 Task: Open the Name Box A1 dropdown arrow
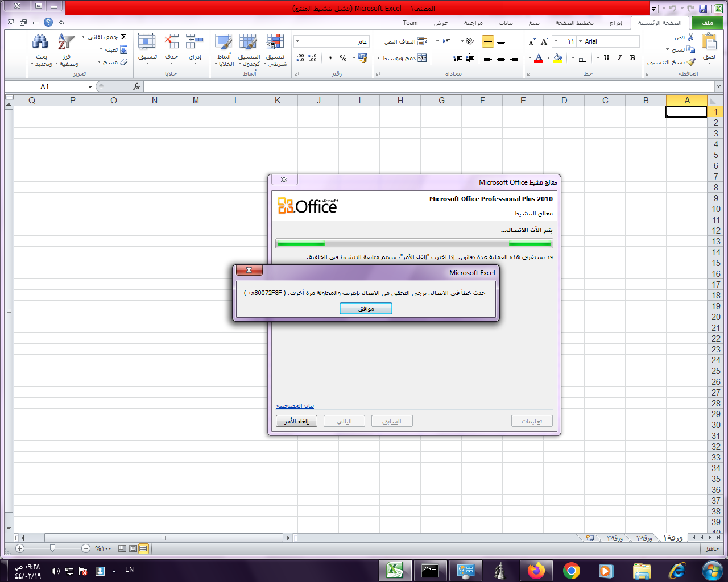coord(90,86)
